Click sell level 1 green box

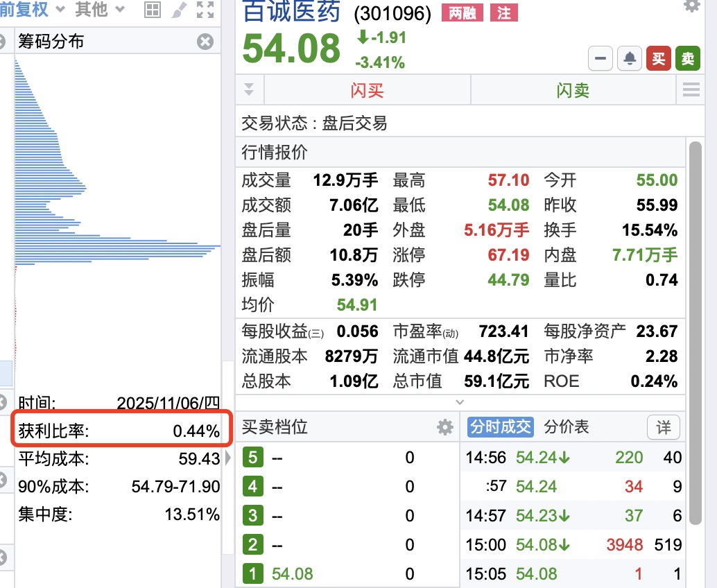[253, 574]
